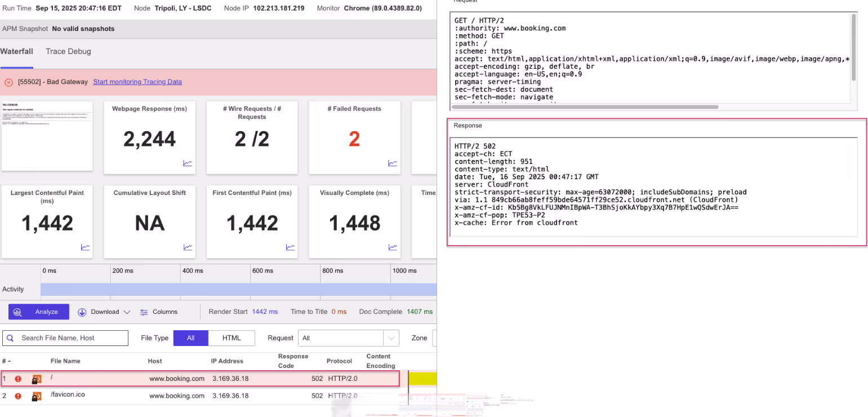This screenshot has height=417, width=868.
Task: Select the All file type filter
Action: (x=191, y=338)
